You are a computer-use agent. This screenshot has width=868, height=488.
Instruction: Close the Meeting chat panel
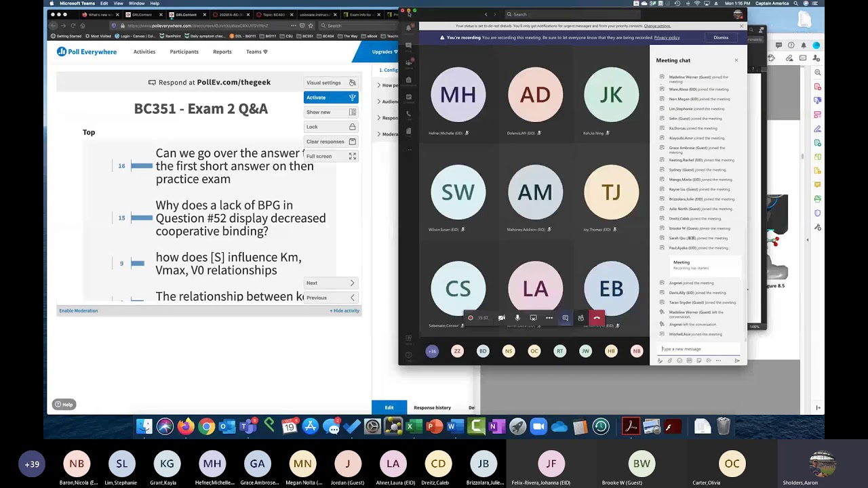(736, 60)
